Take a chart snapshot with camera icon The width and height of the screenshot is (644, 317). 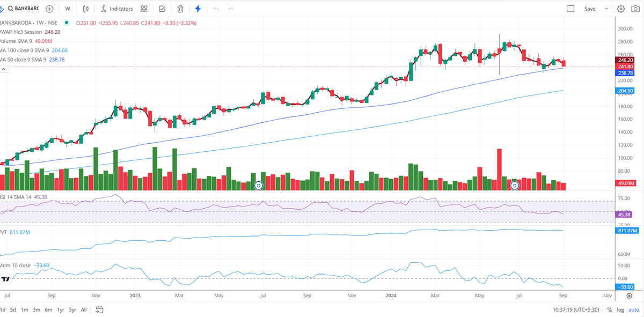pyautogui.click(x=635, y=9)
